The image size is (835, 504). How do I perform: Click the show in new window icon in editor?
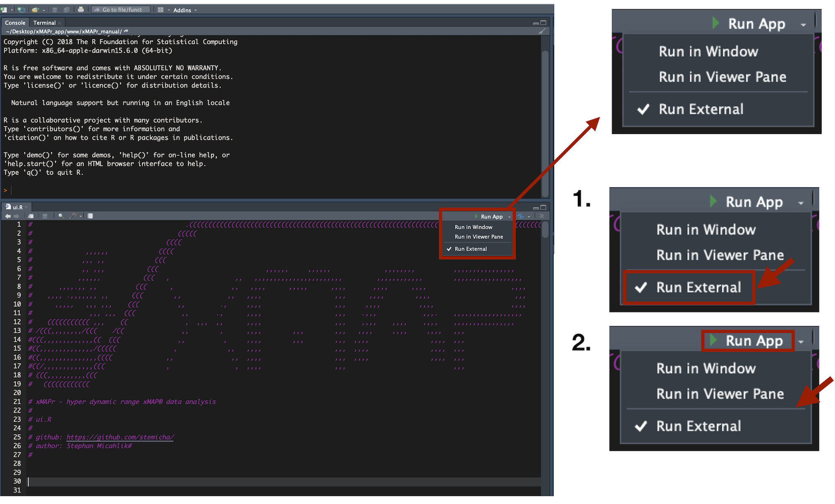point(30,216)
